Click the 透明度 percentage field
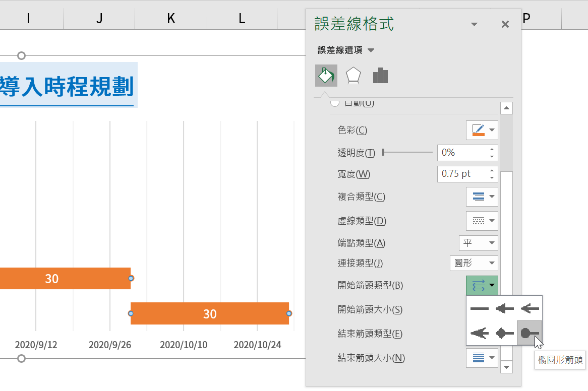This screenshot has width=588, height=391. coord(462,153)
